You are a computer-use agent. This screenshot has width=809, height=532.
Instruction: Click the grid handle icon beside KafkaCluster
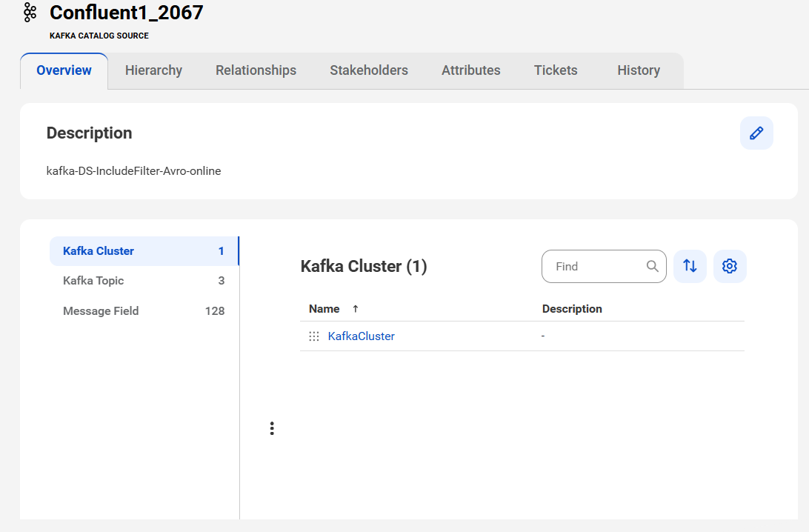(x=313, y=336)
